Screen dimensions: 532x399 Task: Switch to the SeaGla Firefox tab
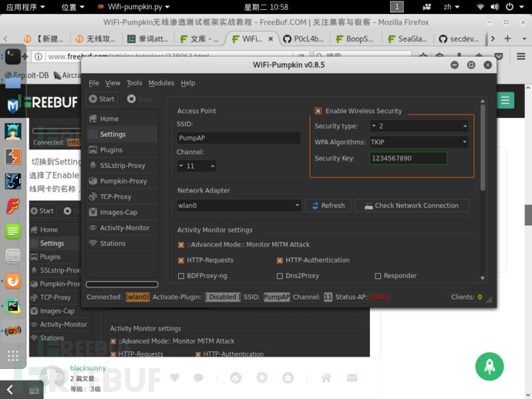click(408, 39)
